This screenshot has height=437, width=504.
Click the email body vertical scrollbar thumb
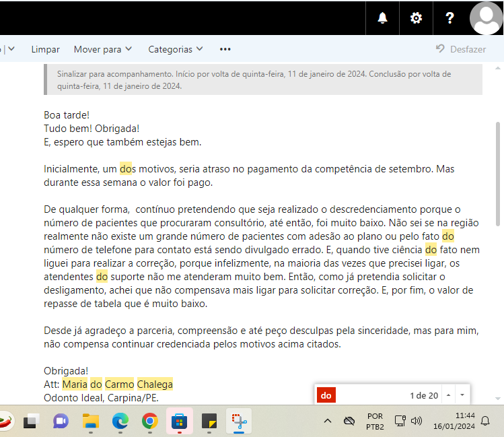click(498, 174)
